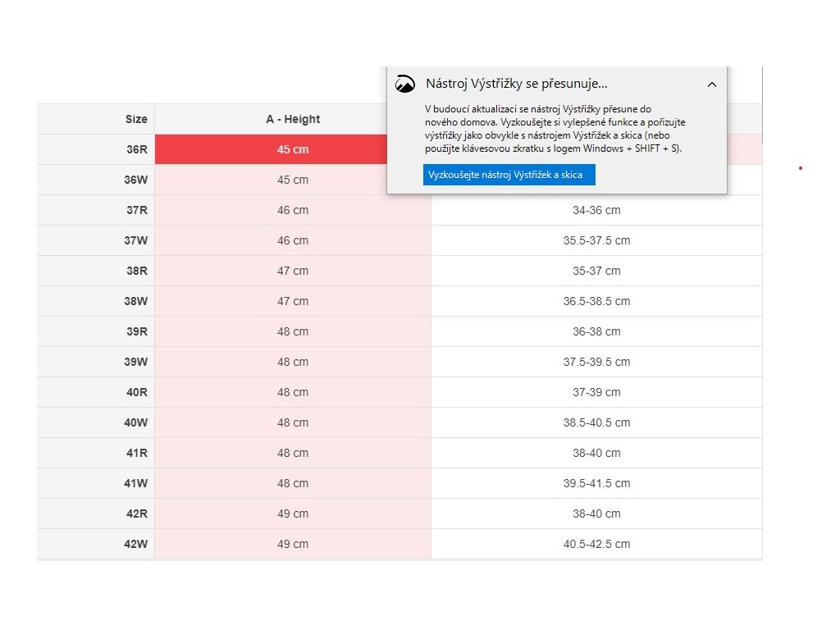Click the 37-39 cm measurement cell
The image size is (840, 630).
coord(596,392)
